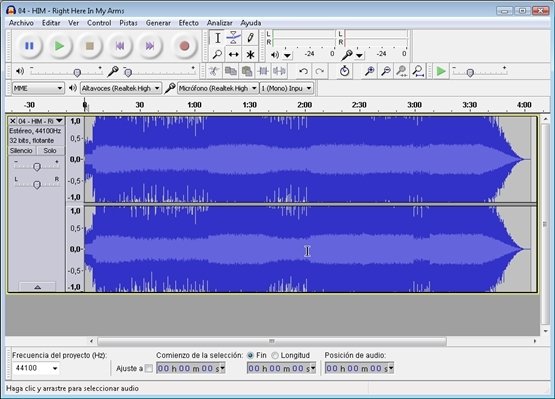Open the input meter dropdown arrow

(359, 56)
